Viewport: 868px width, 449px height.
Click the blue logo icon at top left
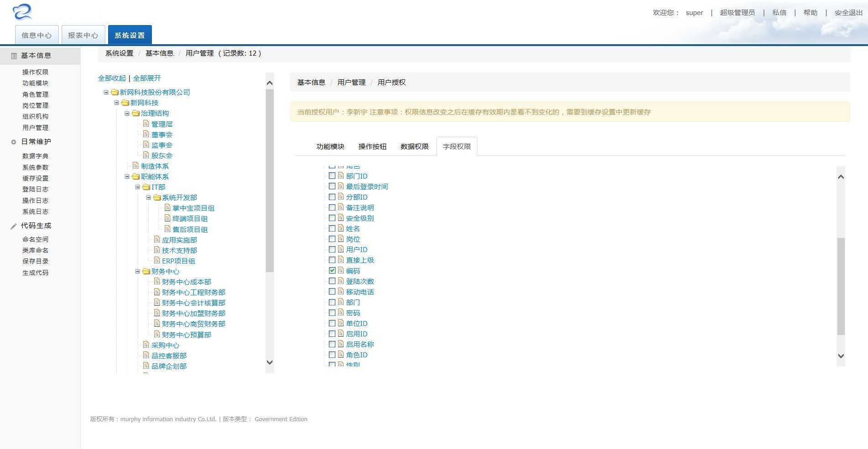click(22, 12)
